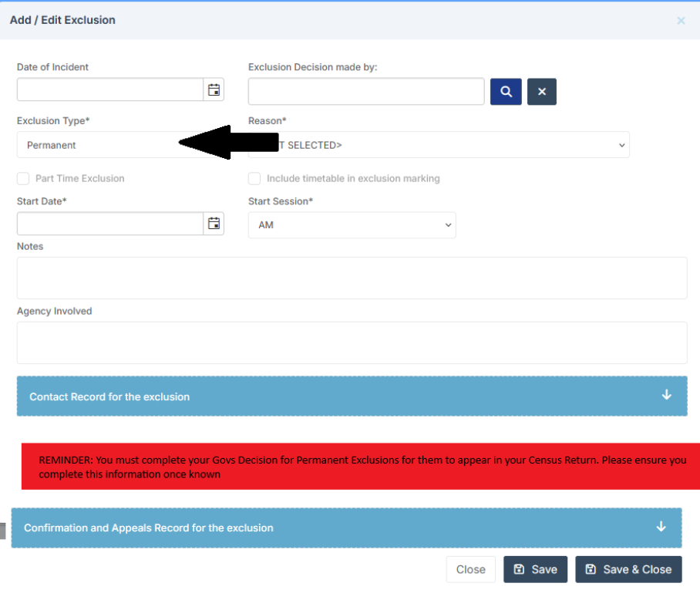Click the Close button at the bottom

pos(470,569)
